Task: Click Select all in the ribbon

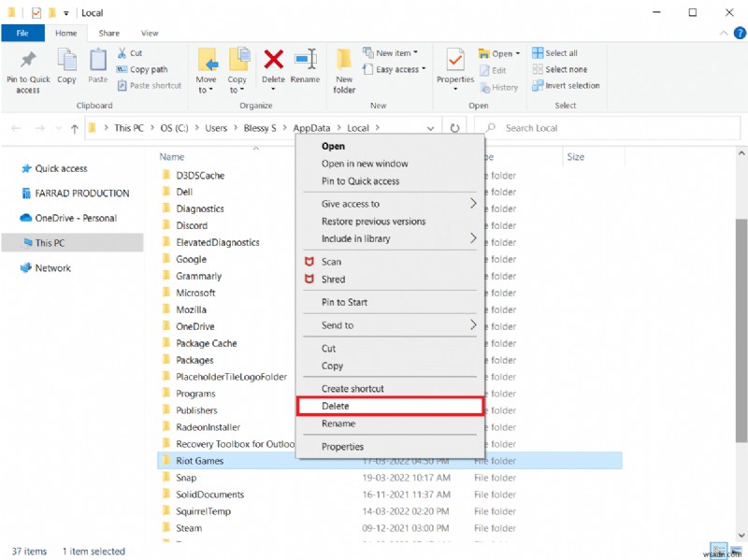Action: (556, 51)
